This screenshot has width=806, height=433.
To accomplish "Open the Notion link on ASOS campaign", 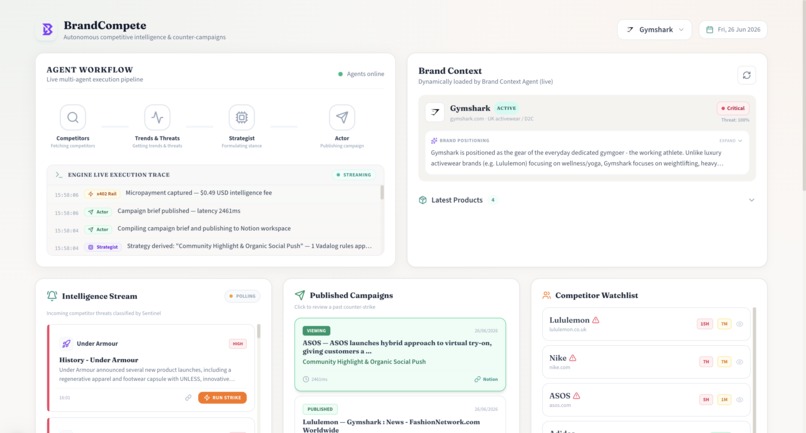I will pos(486,380).
